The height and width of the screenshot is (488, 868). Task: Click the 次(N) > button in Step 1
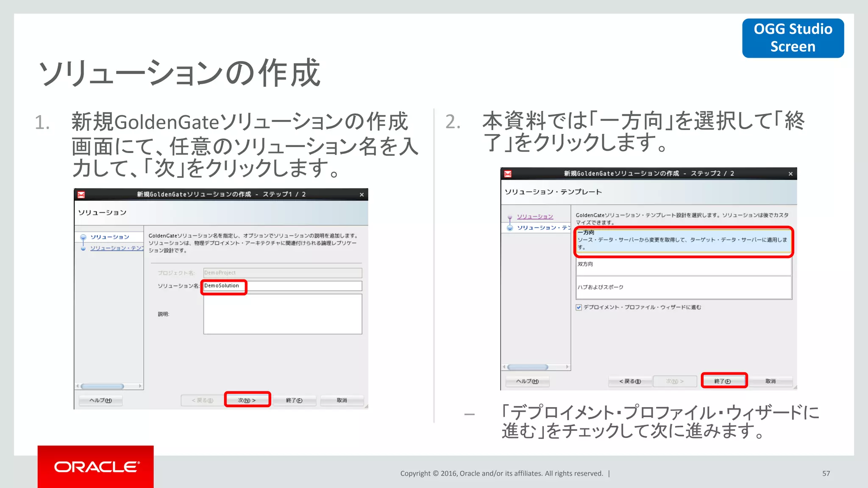point(247,400)
